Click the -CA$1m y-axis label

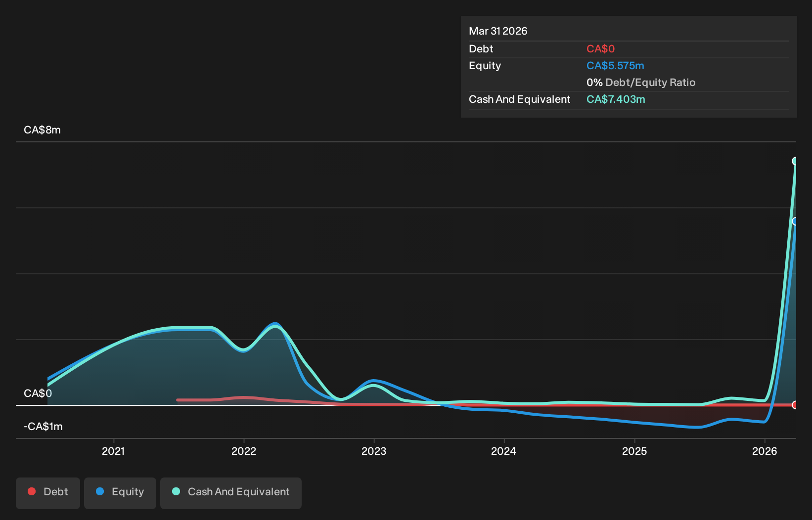click(44, 427)
